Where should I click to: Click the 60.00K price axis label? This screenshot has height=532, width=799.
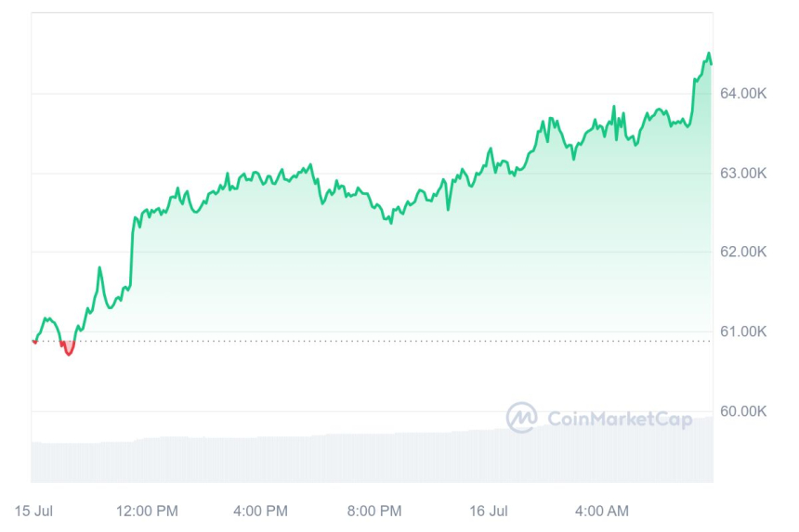[744, 411]
